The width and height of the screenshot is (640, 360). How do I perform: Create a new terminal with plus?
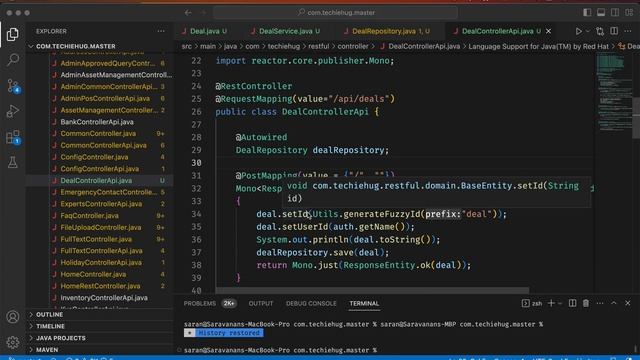551,303
